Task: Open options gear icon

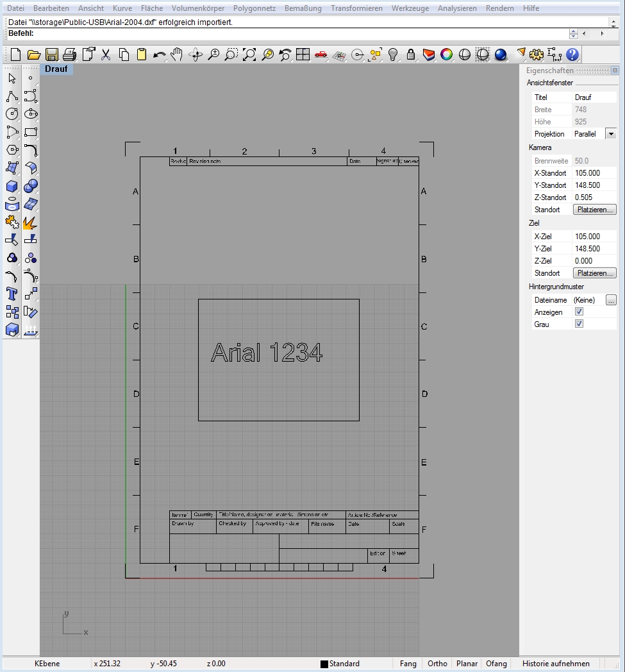Action: (x=537, y=55)
